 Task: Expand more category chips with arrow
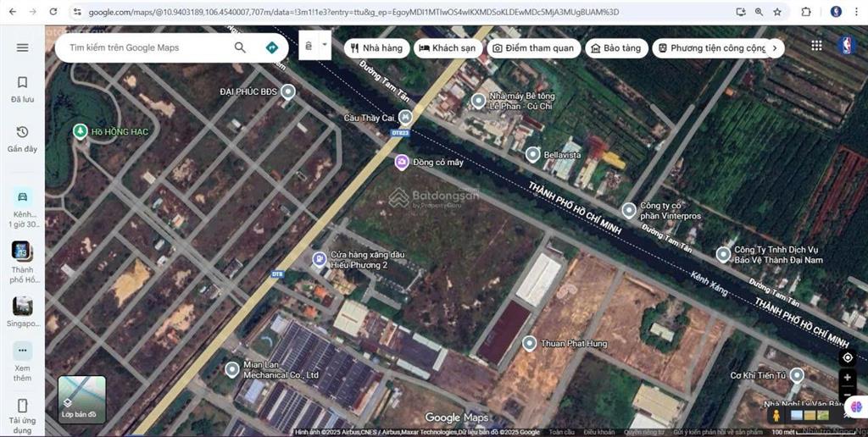tap(775, 48)
